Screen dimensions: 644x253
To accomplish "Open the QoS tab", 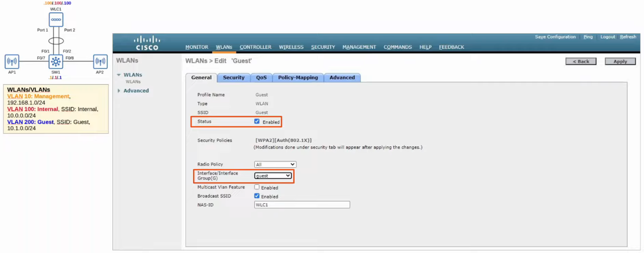I will point(261,78).
